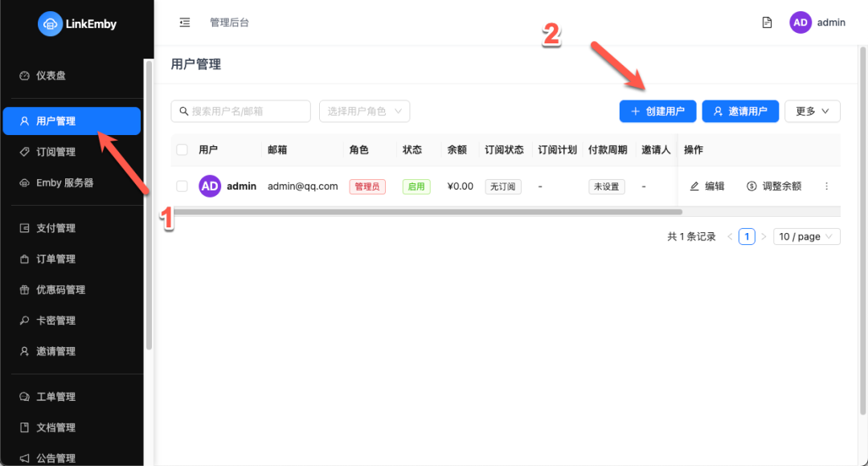This screenshot has width=868, height=466.
Task: Open 优惠码管理 menu item
Action: [72, 289]
